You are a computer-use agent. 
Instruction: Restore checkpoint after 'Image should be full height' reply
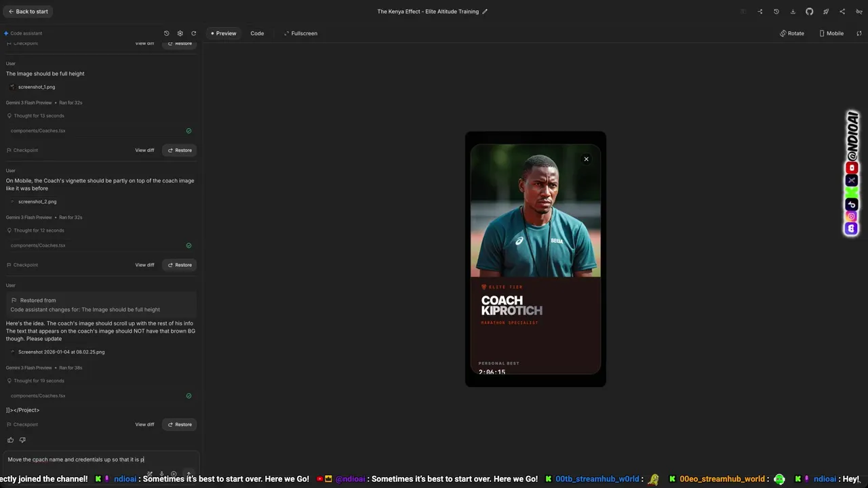tap(180, 150)
